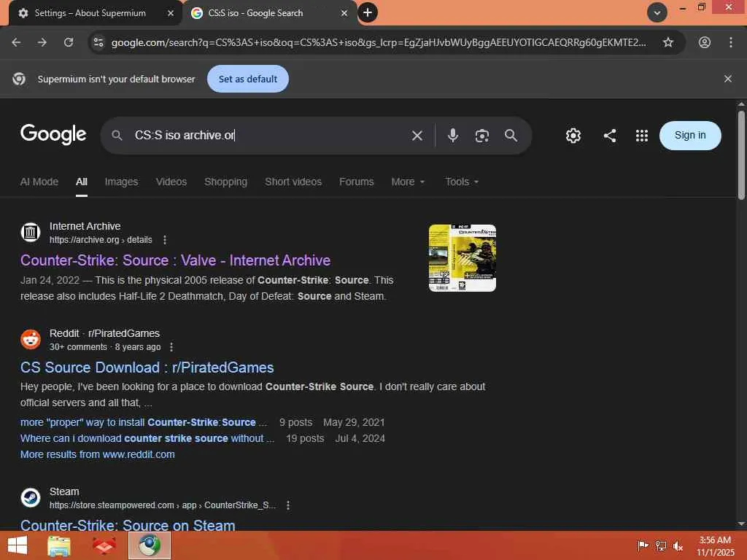Select the All results tab
Screen dimensions: 747x560
(82, 182)
